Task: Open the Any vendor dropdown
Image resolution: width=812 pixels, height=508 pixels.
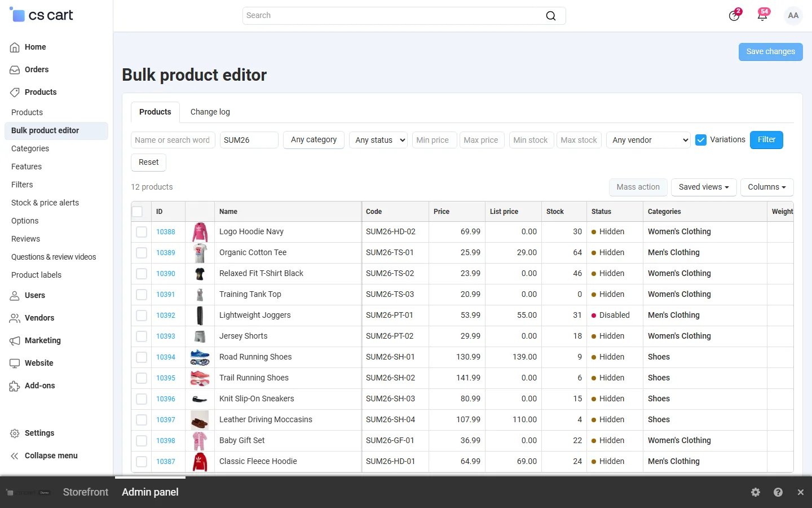Action: (x=649, y=140)
